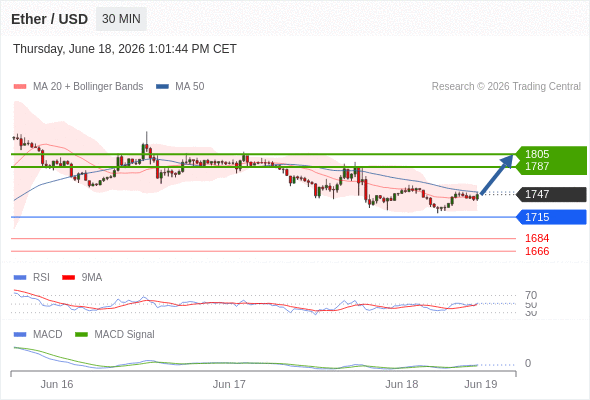Click the RSI blue legend marker
This screenshot has width=590, height=400.
pyautogui.click(x=20, y=277)
